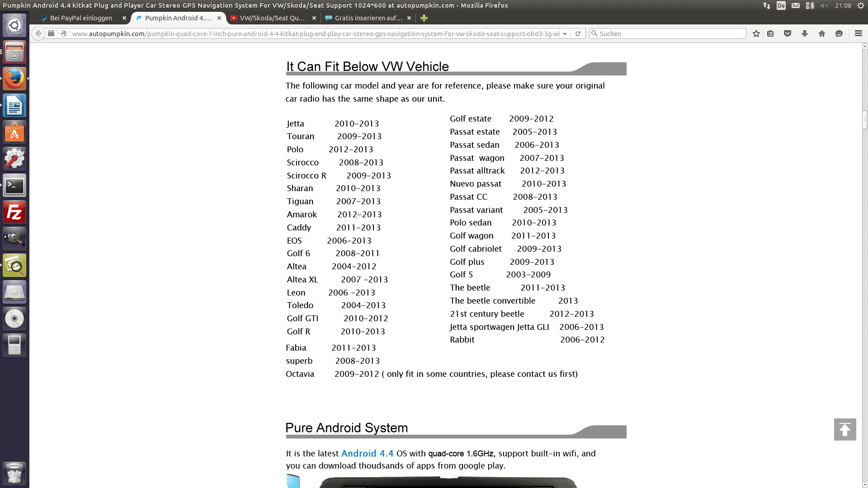Viewport: 868px width, 488px height.
Task: Bookmark this page with the star icon
Action: point(756,33)
